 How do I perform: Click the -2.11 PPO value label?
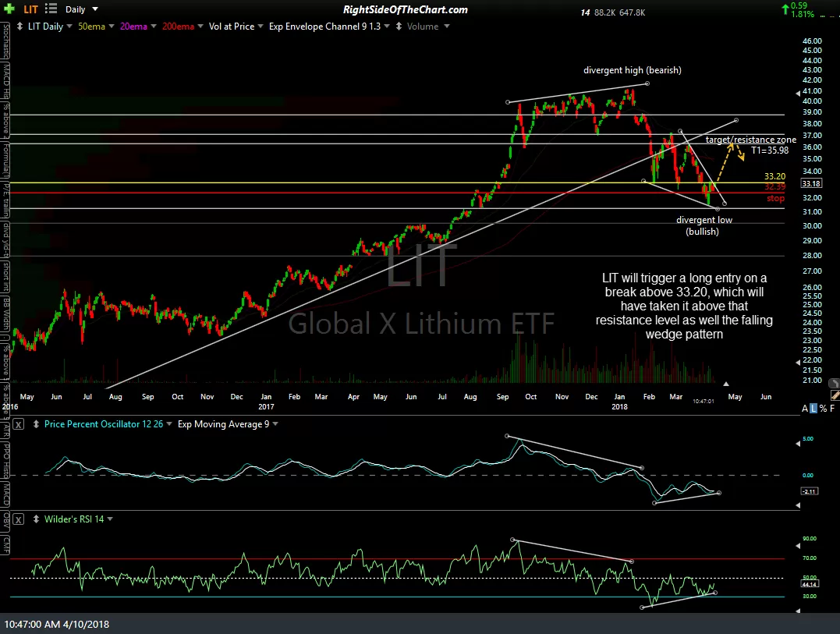[809, 491]
